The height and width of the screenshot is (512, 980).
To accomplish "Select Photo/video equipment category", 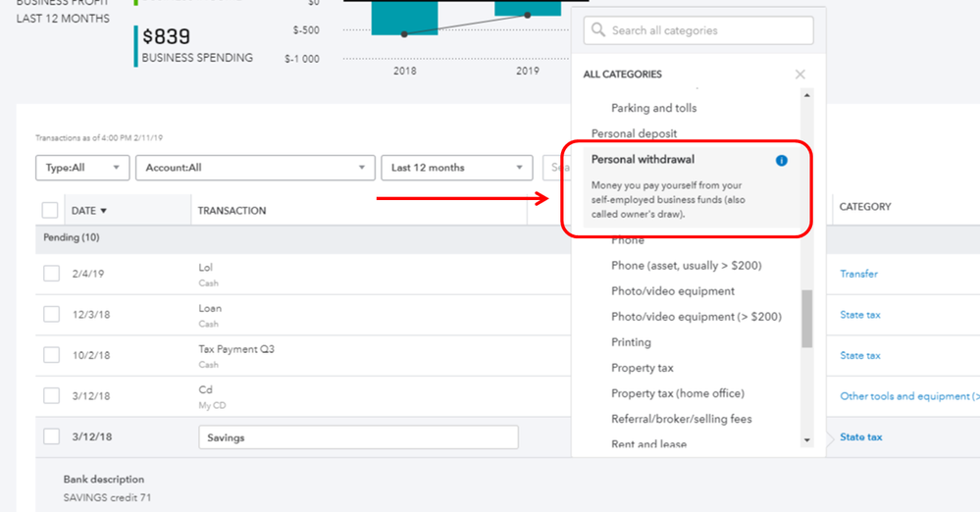I will click(672, 291).
